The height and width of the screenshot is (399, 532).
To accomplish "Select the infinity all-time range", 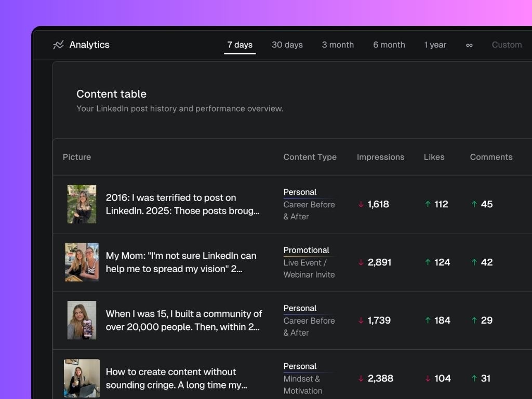I will (469, 45).
